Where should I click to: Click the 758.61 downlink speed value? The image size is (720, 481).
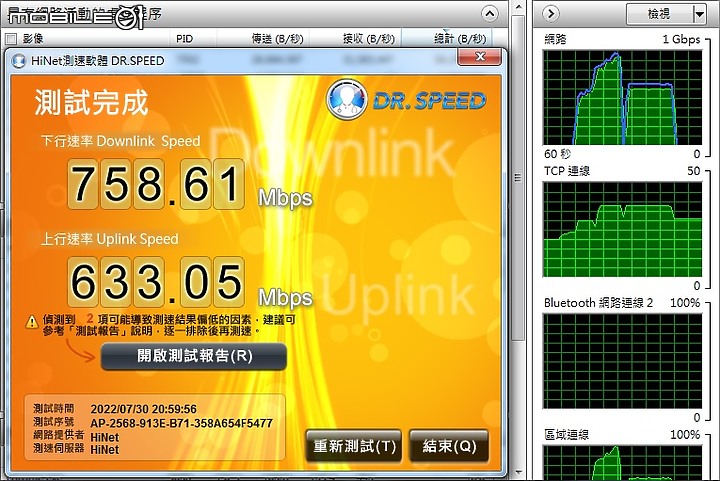[156, 184]
